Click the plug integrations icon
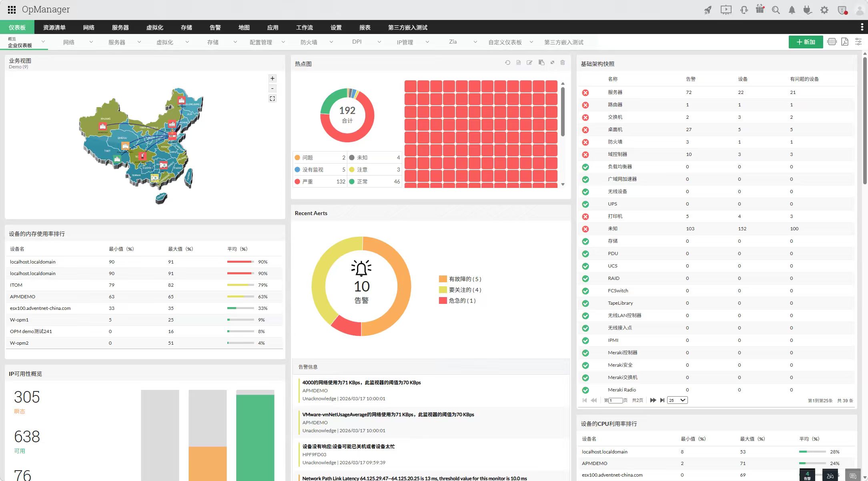868x481 pixels. 808,10
